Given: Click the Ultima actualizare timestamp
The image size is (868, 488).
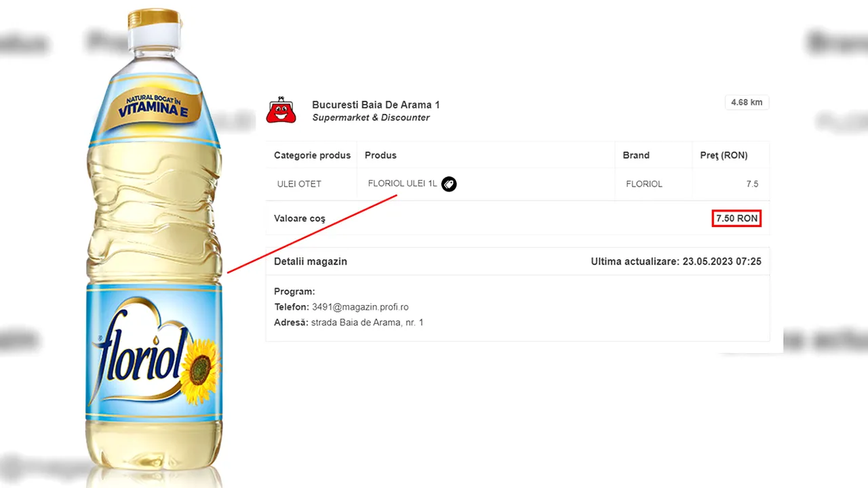Looking at the screenshot, I should [x=676, y=261].
